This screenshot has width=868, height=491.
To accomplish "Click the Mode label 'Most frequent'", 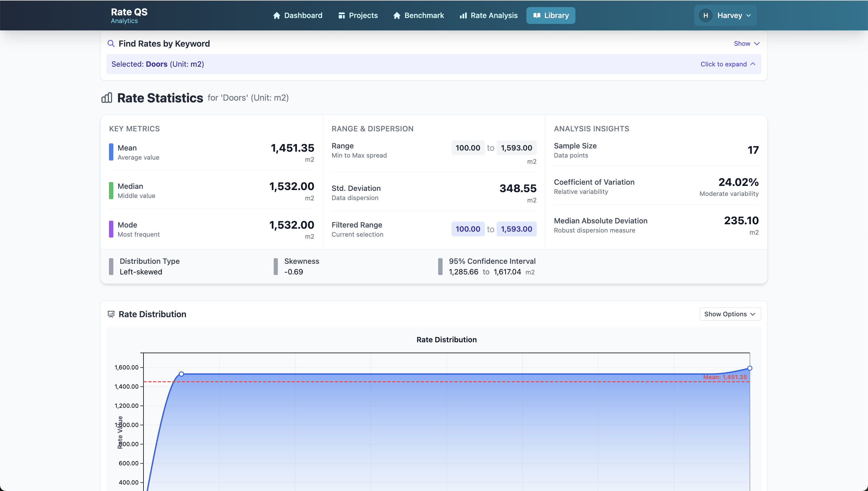I will point(138,234).
